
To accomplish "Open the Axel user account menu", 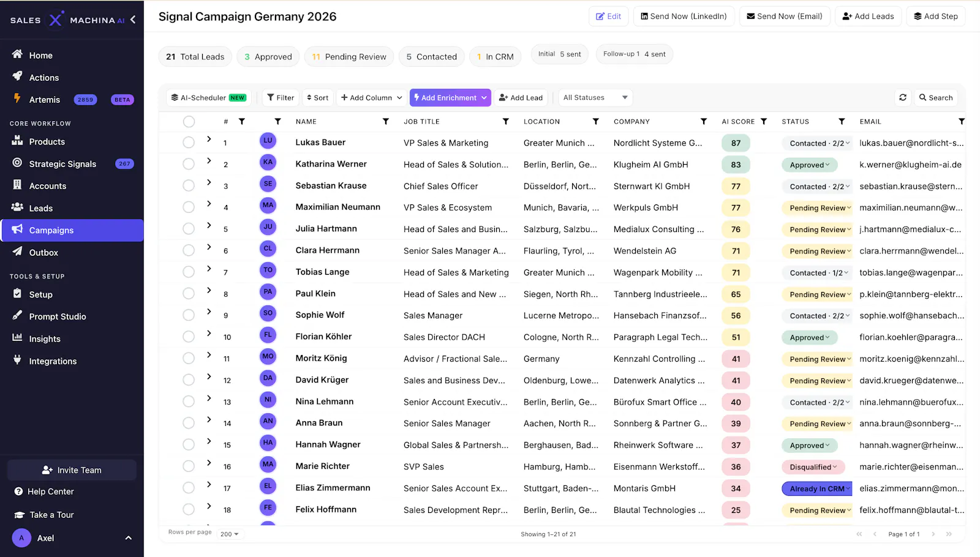I will 72,538.
